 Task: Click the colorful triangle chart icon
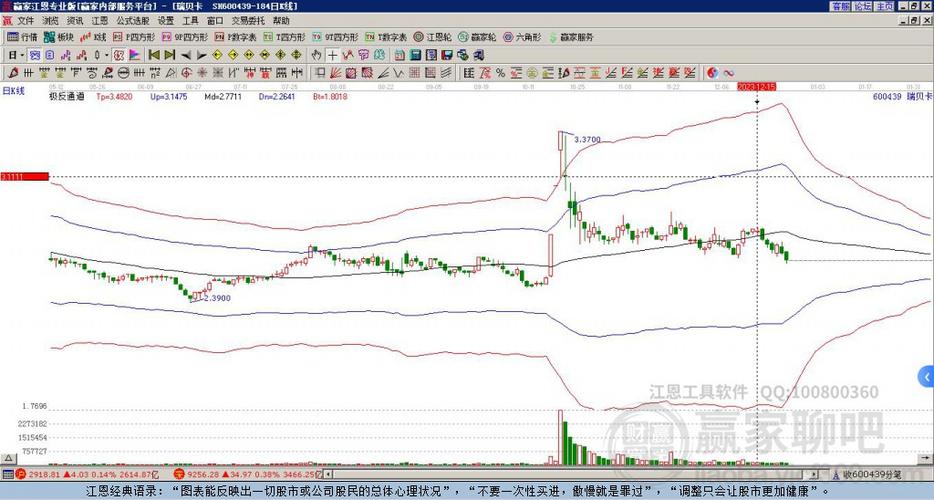(135, 55)
